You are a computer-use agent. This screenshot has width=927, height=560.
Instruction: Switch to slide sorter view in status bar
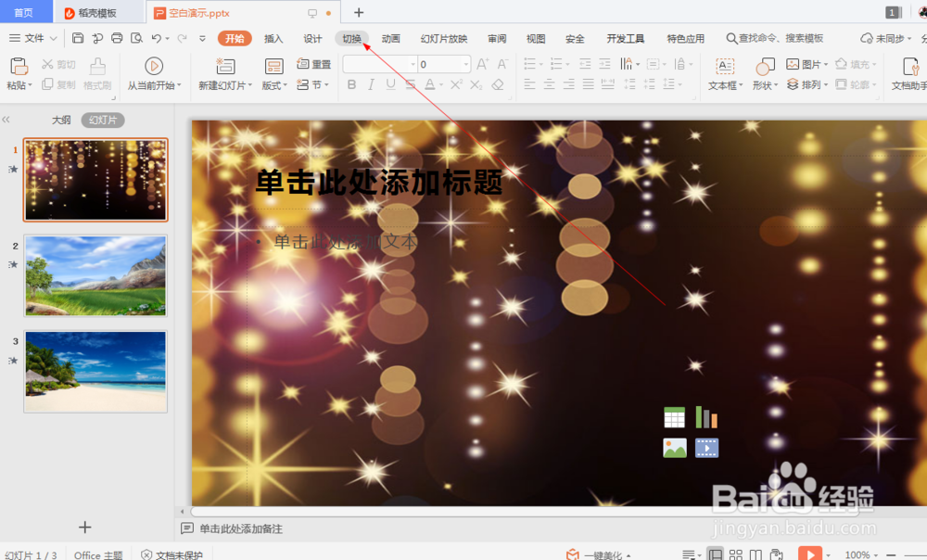[x=734, y=554]
